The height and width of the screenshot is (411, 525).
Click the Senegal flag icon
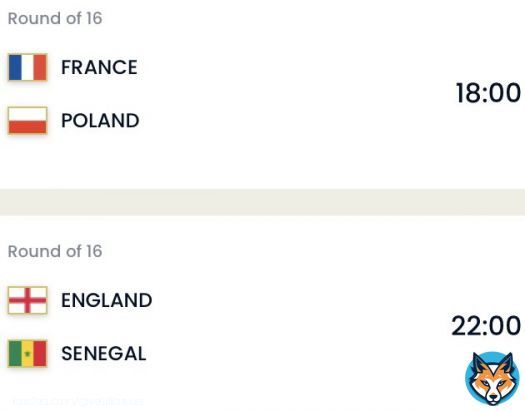pyautogui.click(x=27, y=353)
